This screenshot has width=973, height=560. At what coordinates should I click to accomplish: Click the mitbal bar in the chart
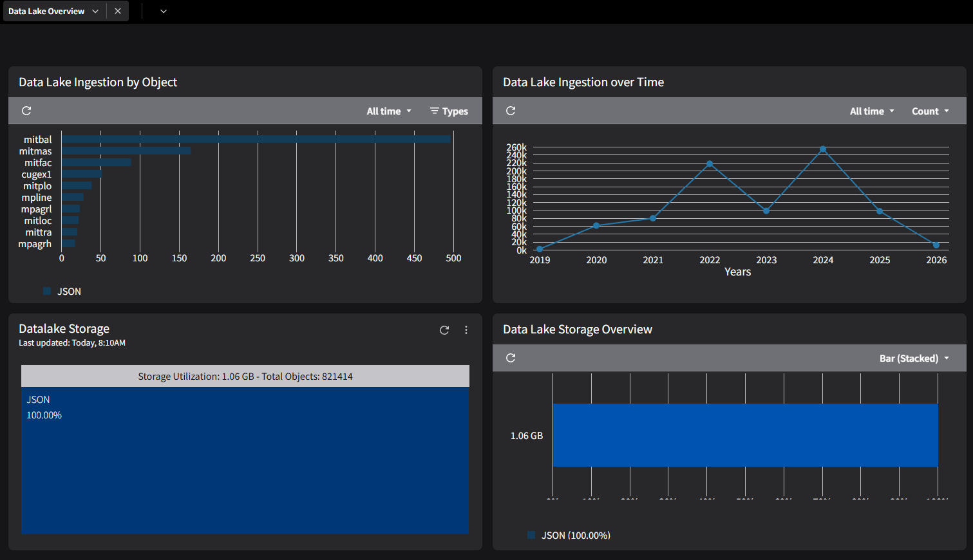256,139
